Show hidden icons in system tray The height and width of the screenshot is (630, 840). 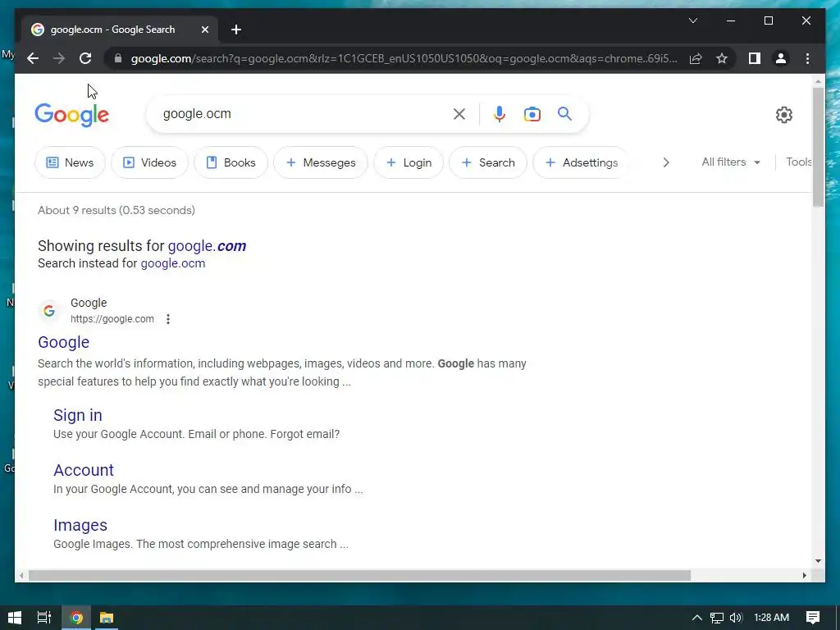point(696,618)
